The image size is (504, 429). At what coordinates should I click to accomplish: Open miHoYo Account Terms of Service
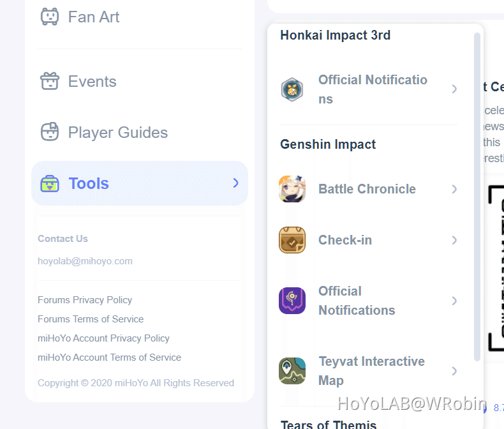point(109,357)
